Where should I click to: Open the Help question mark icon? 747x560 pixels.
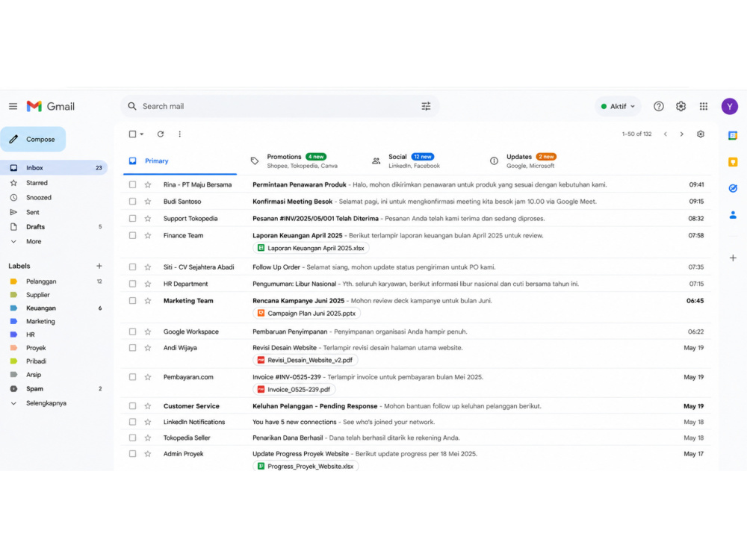658,106
